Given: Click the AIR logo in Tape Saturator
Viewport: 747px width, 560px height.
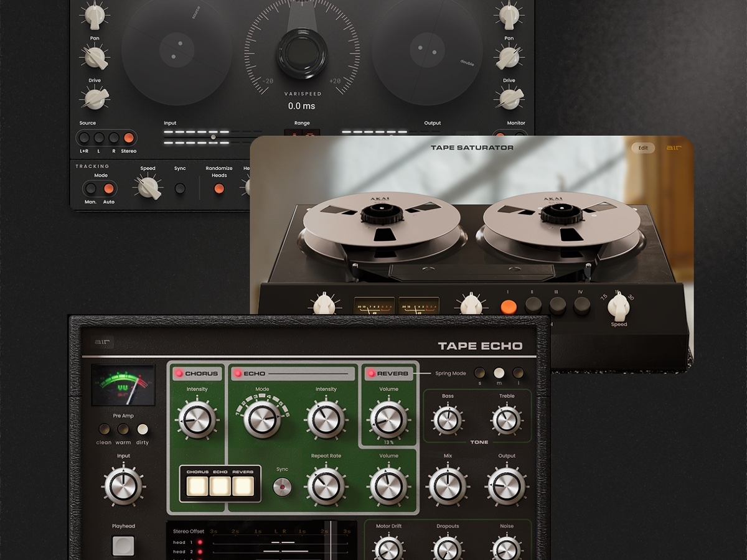Looking at the screenshot, I should (674, 148).
